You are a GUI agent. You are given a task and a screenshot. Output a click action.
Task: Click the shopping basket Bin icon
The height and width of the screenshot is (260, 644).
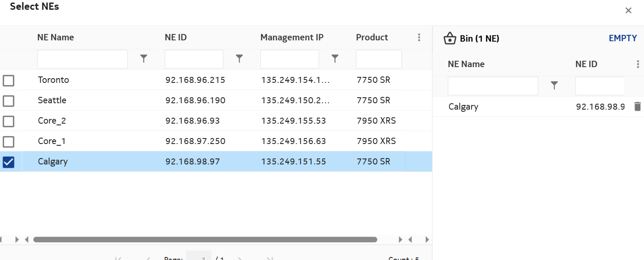point(450,39)
